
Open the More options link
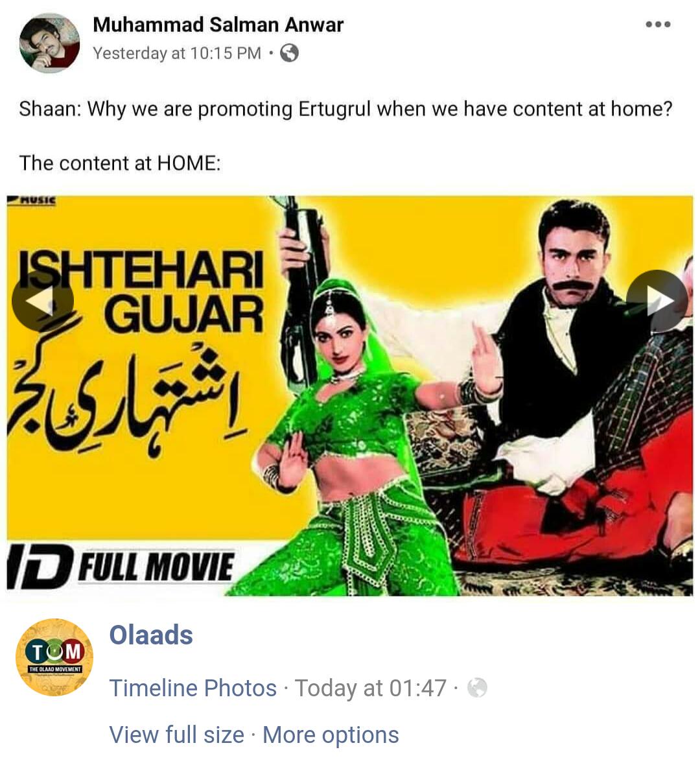click(331, 735)
